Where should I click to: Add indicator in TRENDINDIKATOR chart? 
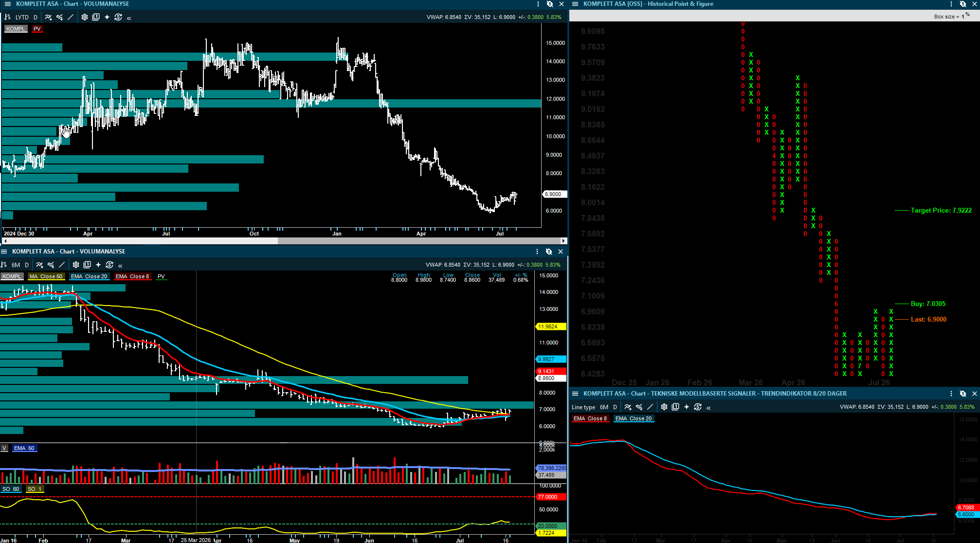pos(628,407)
